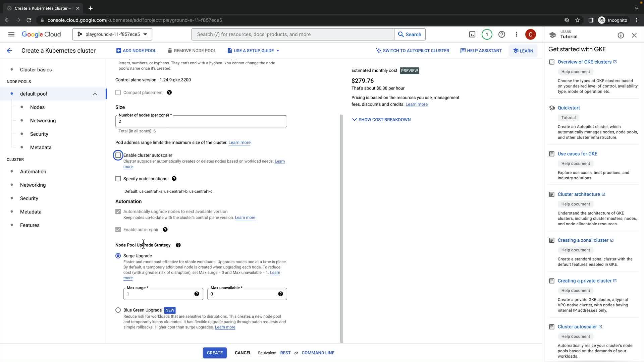Click the three-dot settings menu in the header
Screen dimensions: 644x362
click(516, 35)
